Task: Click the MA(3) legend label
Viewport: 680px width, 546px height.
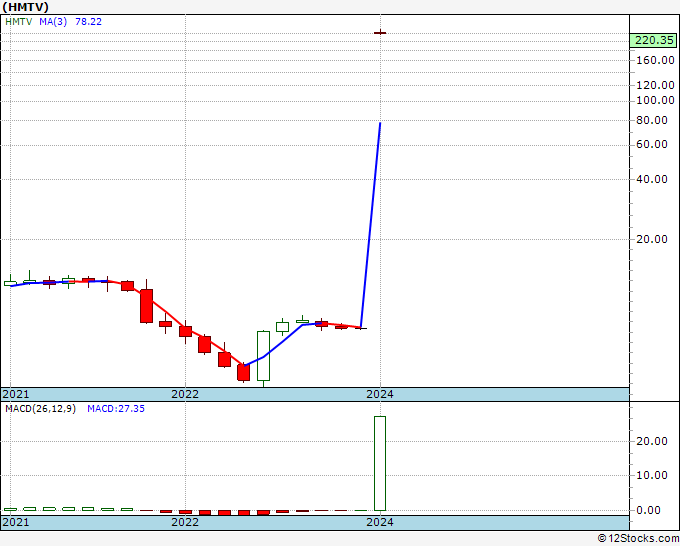Action: [x=53, y=22]
